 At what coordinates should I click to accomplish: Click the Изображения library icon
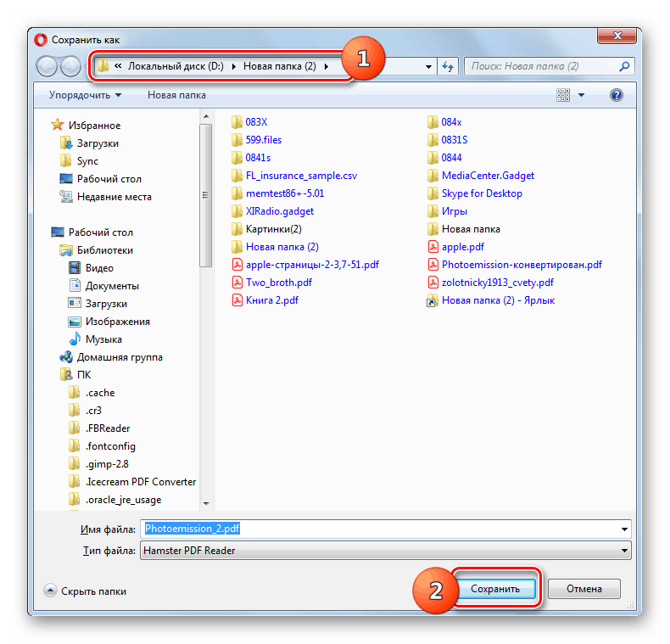click(75, 322)
